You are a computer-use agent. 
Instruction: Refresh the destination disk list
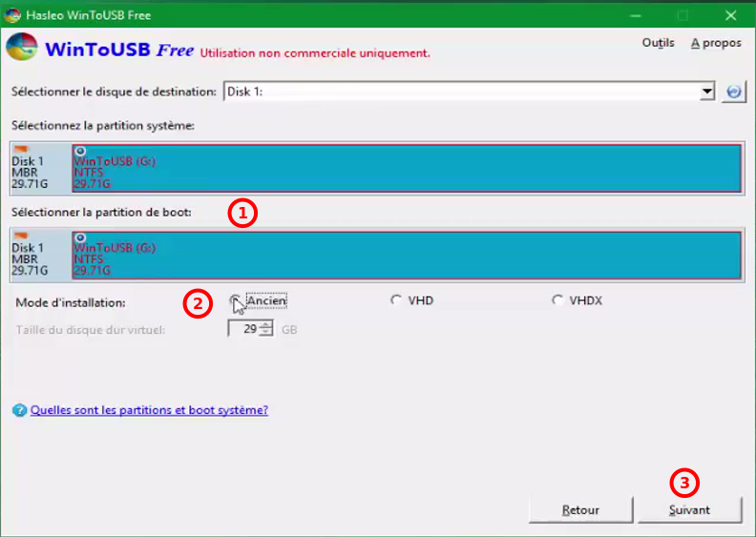click(x=733, y=92)
